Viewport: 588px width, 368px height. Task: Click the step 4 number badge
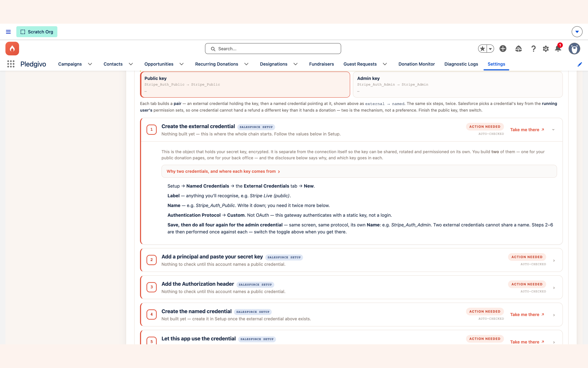coord(152,314)
